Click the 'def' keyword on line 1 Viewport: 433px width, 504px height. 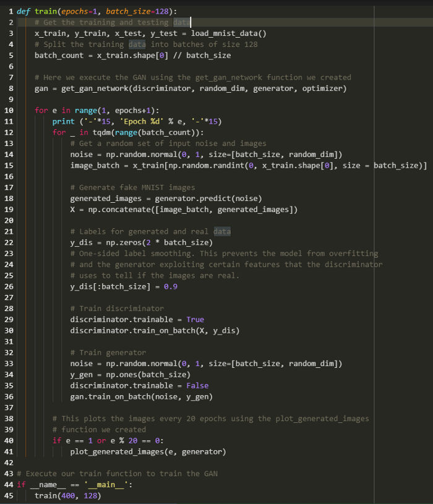(x=24, y=12)
